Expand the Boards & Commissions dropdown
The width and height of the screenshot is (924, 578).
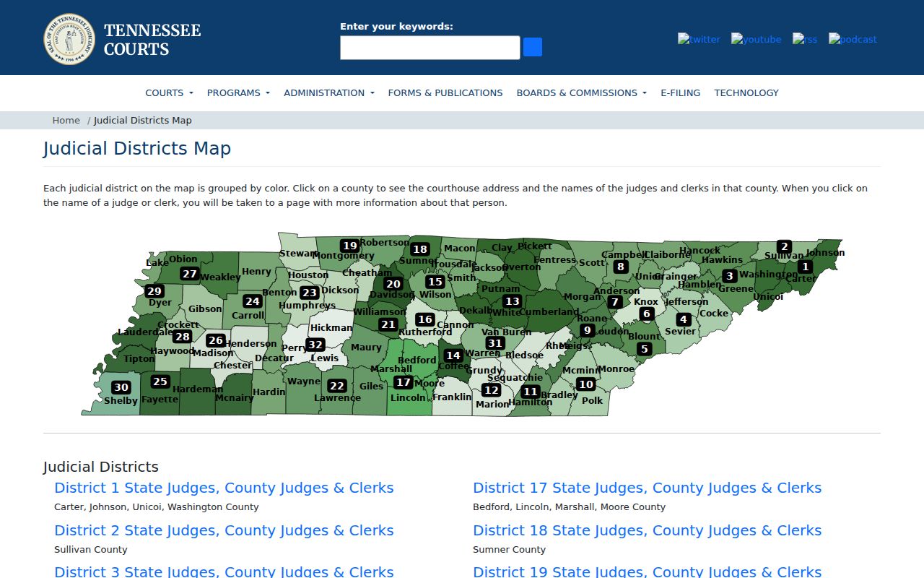coord(581,92)
